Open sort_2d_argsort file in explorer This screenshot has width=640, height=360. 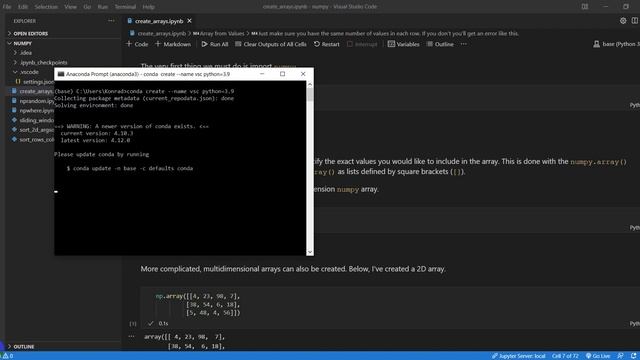tap(33, 130)
